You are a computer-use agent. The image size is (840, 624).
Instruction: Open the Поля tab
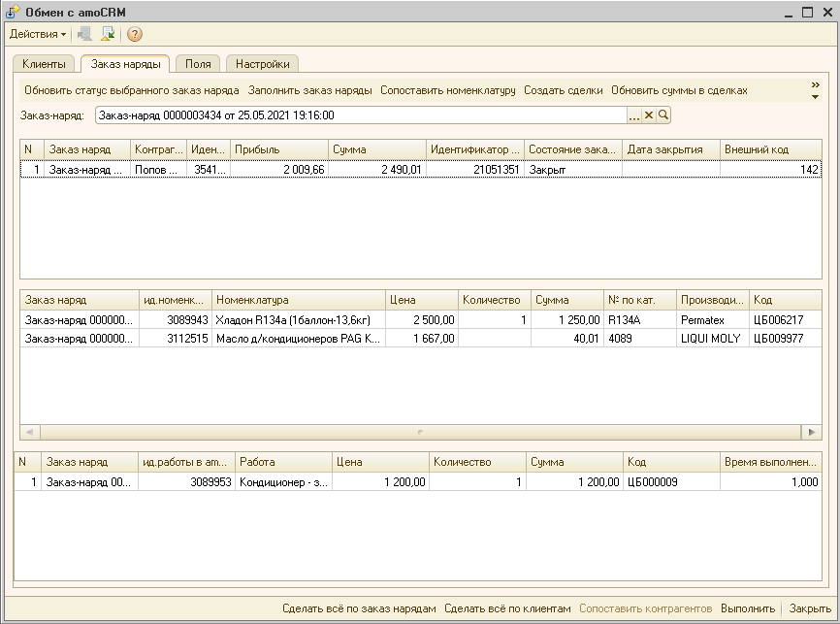coord(198,64)
